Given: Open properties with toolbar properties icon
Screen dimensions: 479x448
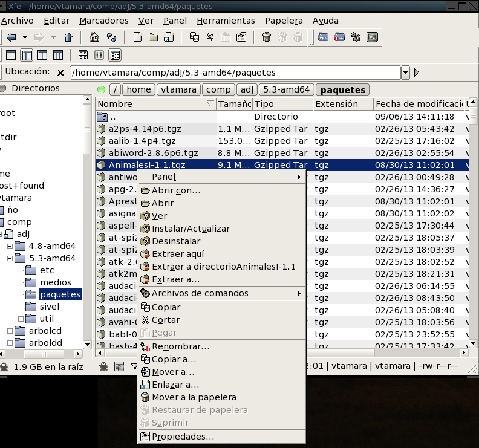Looking at the screenshot, I should tap(241, 37).
